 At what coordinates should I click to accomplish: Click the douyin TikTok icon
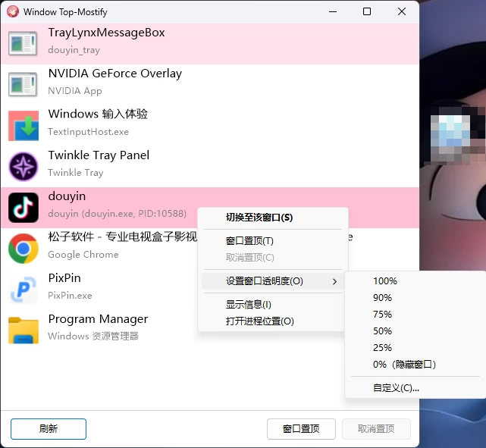click(x=24, y=207)
